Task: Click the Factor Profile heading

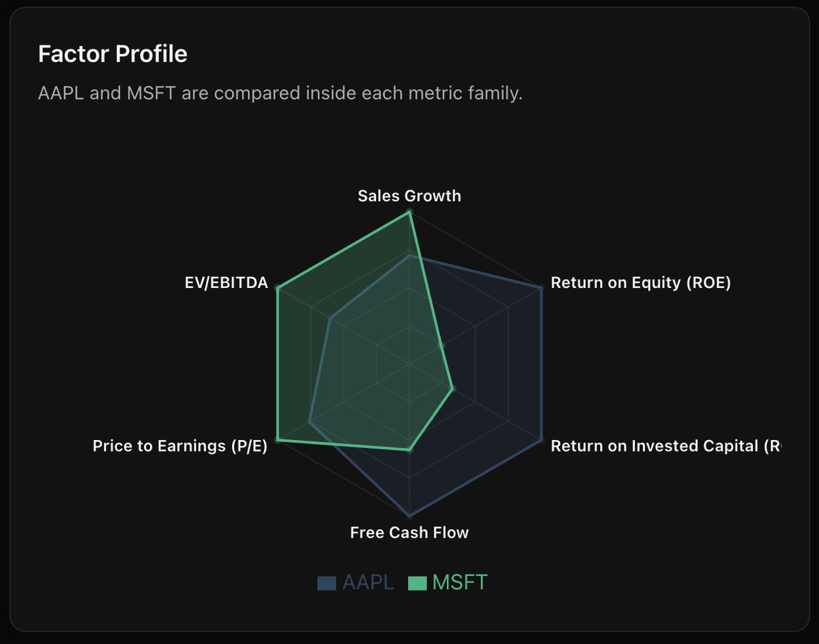Action: tap(113, 54)
